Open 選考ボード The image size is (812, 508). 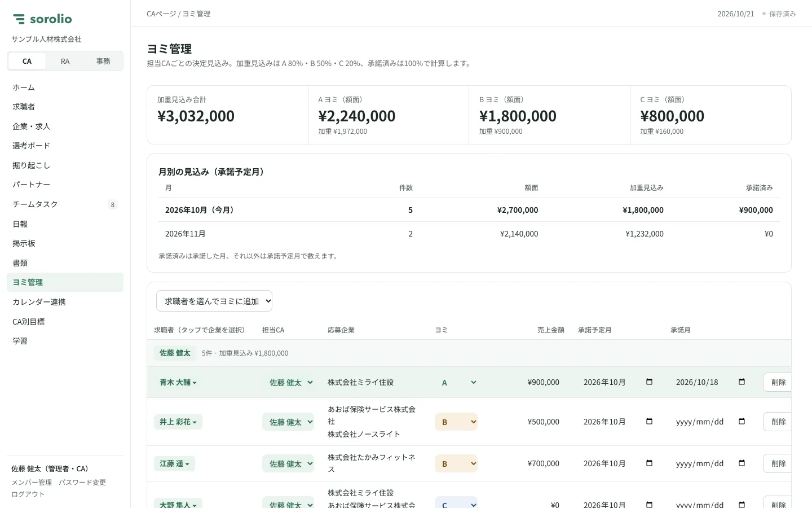click(x=65, y=146)
